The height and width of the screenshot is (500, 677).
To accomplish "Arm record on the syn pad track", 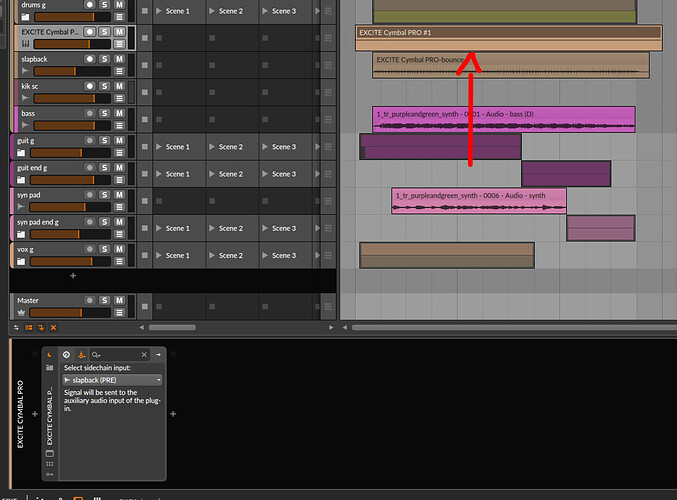I will pos(89,195).
